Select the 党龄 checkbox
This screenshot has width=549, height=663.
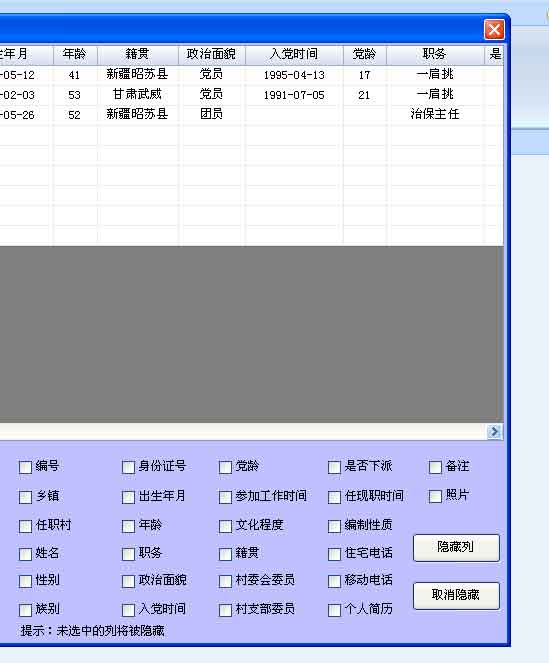[225, 467]
